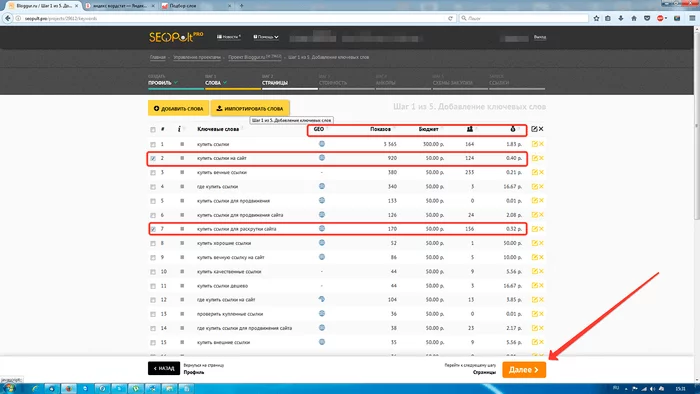This screenshot has width=700, height=394.
Task: Open the Главная breadcrumb link
Action: tap(158, 57)
